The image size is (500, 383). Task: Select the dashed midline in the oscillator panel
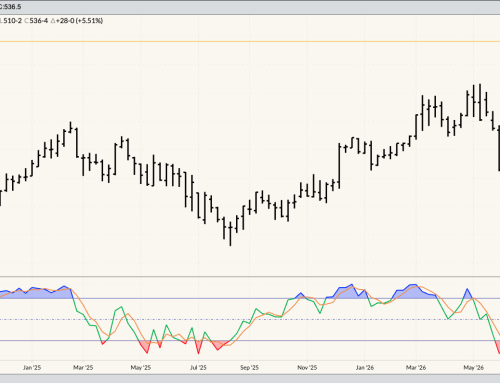(250, 320)
